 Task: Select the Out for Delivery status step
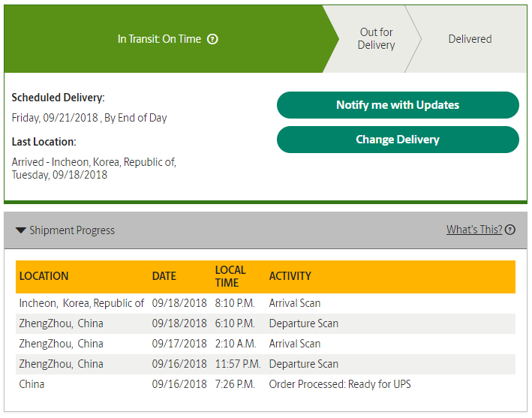pyautogui.click(x=375, y=39)
